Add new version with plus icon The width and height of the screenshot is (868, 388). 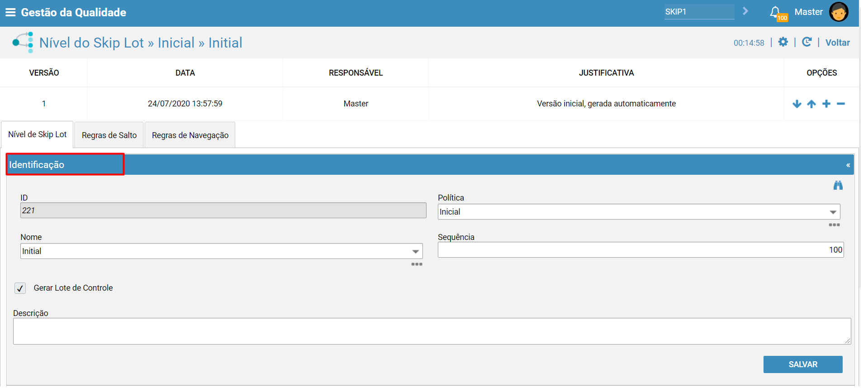point(826,104)
